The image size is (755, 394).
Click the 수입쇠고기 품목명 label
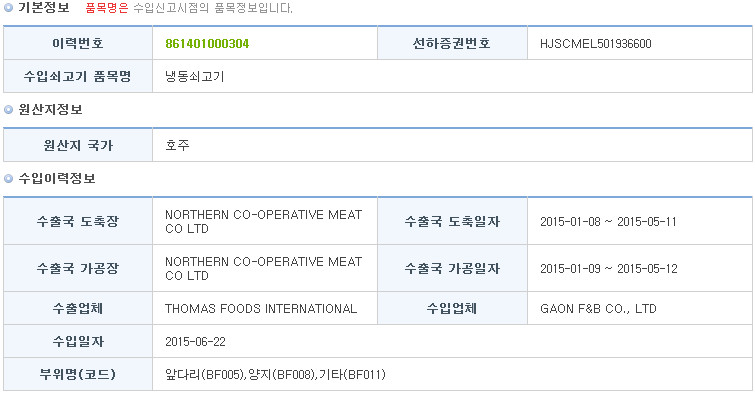point(78,77)
